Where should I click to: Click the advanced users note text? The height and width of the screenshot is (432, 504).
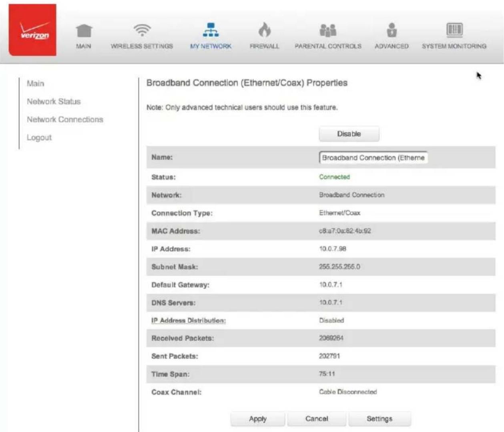[x=242, y=108]
